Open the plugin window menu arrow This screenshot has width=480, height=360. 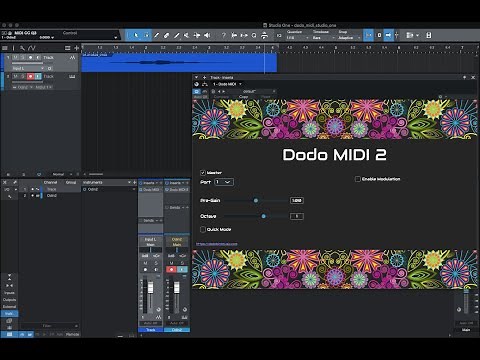[196, 77]
